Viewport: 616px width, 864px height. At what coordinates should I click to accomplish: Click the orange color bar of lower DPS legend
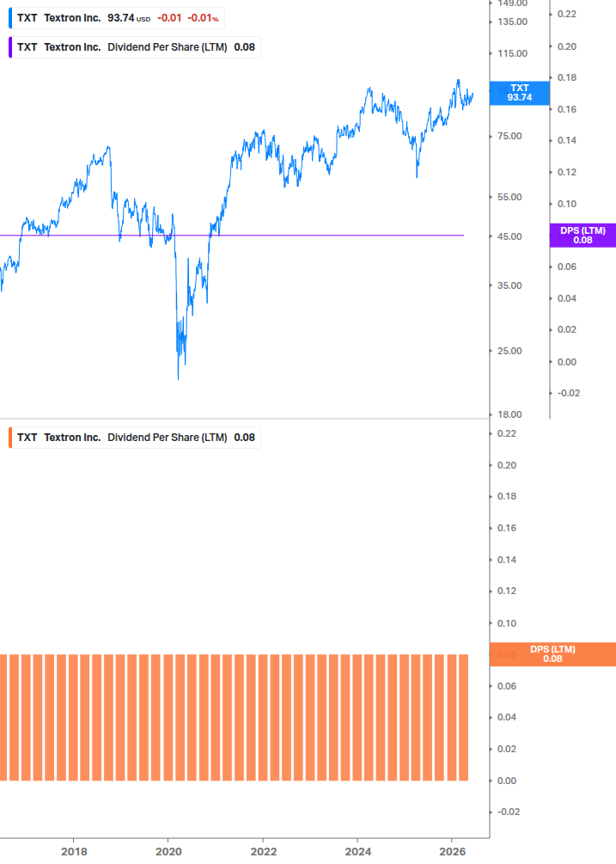(10, 438)
